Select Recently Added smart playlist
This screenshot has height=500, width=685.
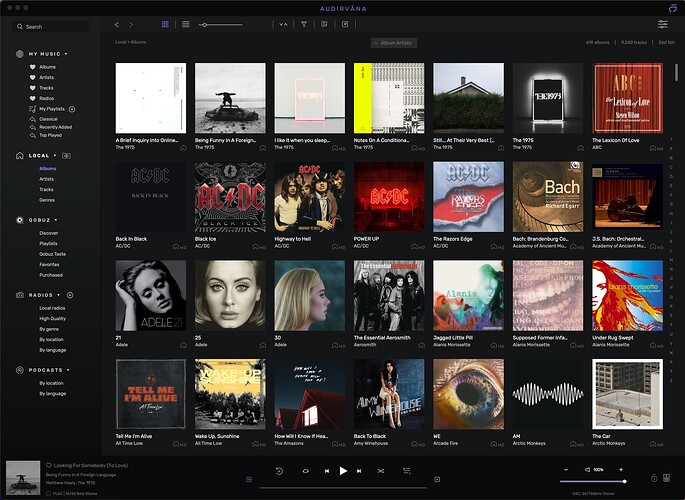click(55, 127)
